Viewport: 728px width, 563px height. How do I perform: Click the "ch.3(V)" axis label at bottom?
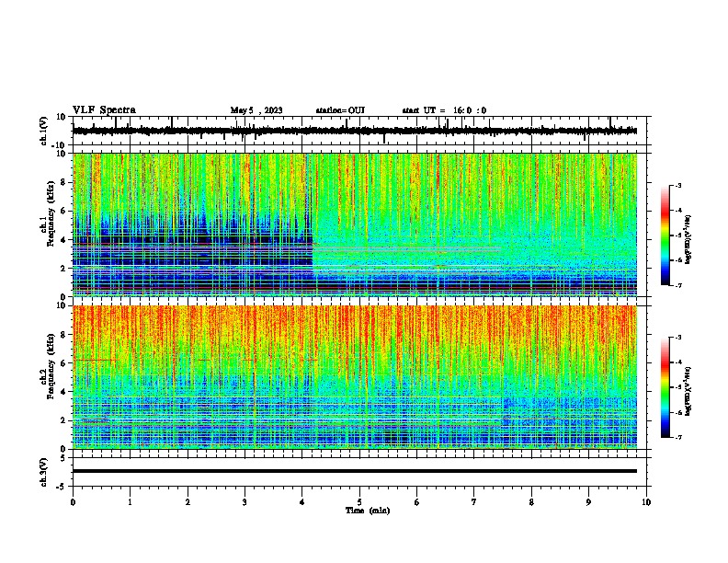click(x=44, y=472)
